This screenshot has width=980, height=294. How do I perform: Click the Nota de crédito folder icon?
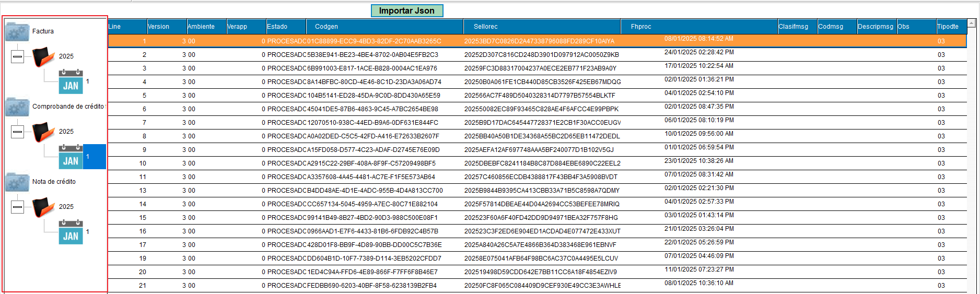tap(17, 182)
